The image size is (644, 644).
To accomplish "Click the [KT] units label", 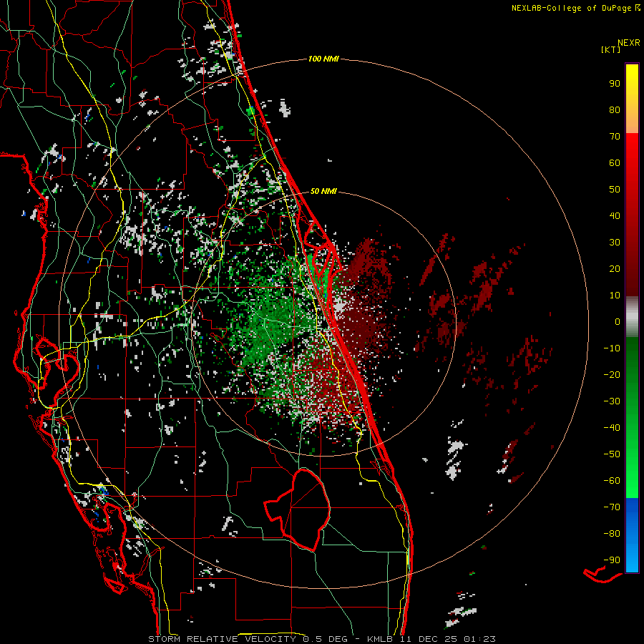I will click(611, 49).
